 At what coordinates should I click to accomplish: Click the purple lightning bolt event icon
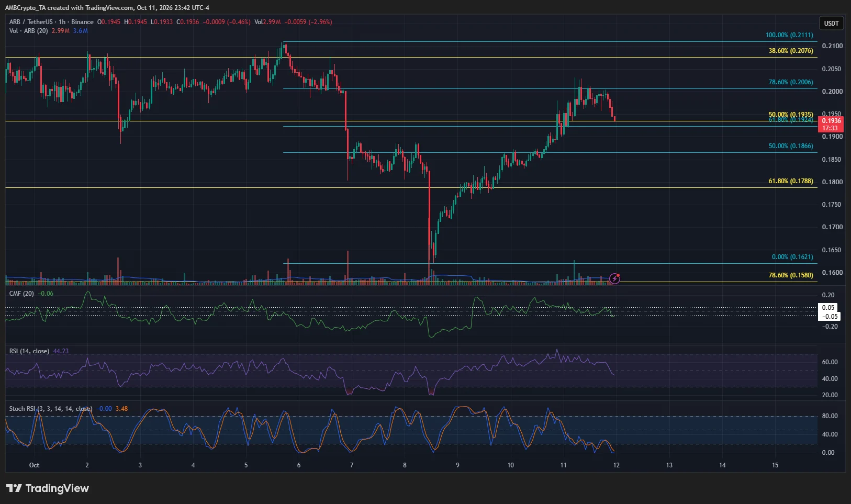tap(614, 279)
